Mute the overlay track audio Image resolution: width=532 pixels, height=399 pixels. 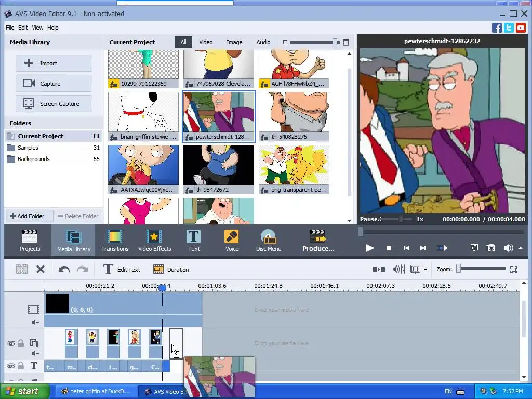[35, 353]
